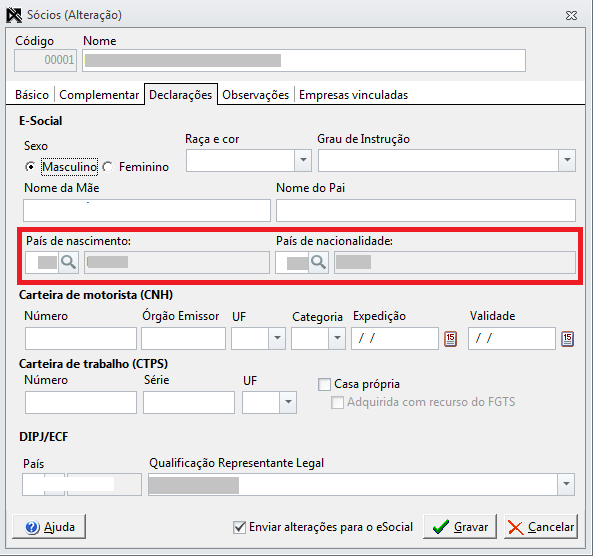593x557 pixels.
Task: Toggle Enviar alterações para o eSocial
Action: pyautogui.click(x=239, y=527)
